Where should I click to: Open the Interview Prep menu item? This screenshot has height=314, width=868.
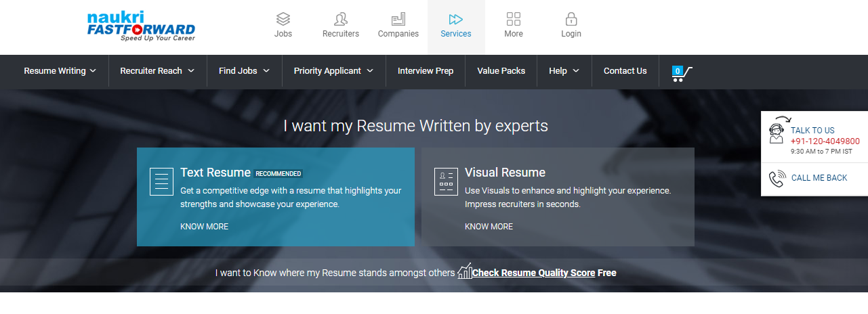tap(426, 70)
